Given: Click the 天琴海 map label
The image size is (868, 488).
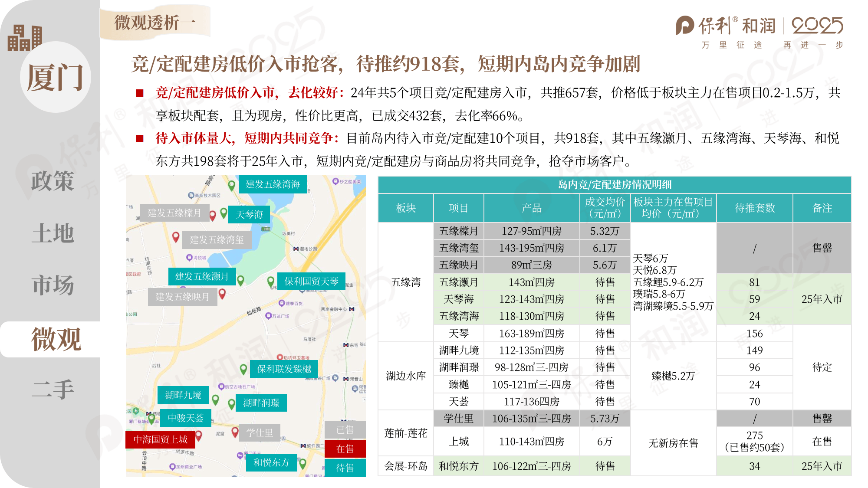Looking at the screenshot, I should 249,215.
